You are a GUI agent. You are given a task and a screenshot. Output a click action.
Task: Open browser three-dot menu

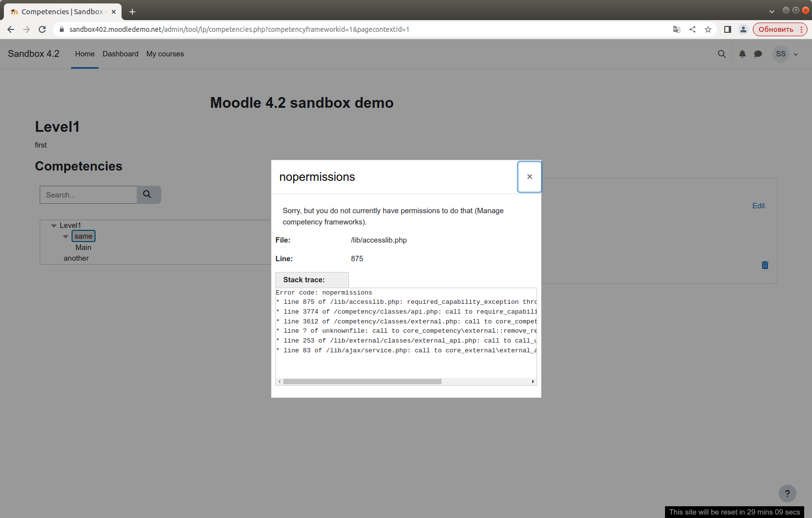802,29
